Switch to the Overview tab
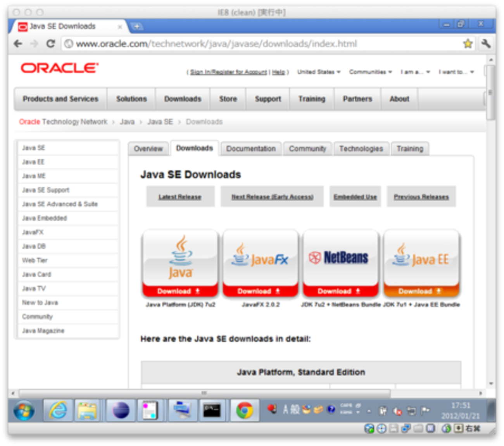 tap(148, 149)
